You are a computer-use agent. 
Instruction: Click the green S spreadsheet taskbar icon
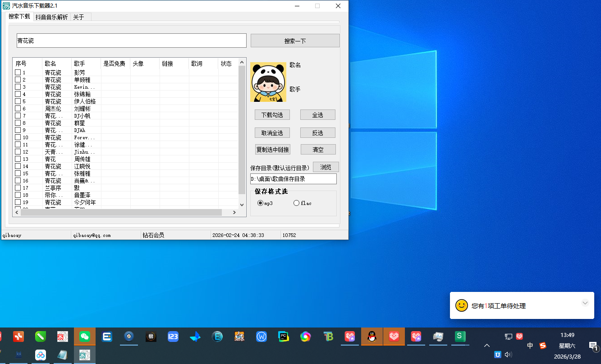click(x=460, y=337)
